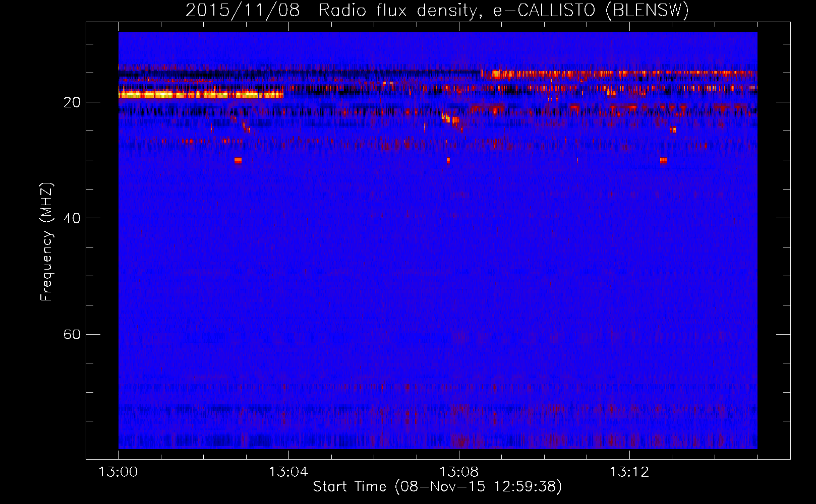Viewport: 816px width, 504px height.
Task: Click the 'Start Time (08-Nov-15 12:59:38)' label
Action: pos(437,486)
